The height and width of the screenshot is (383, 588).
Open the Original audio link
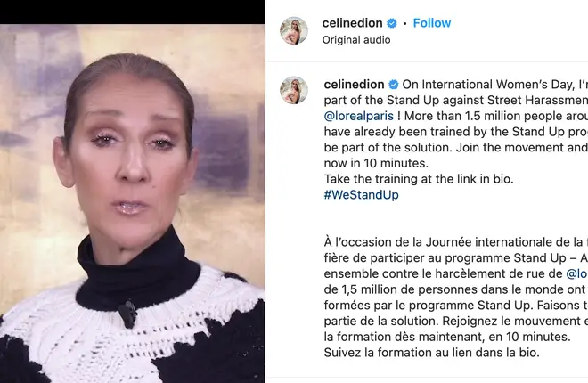pos(356,40)
